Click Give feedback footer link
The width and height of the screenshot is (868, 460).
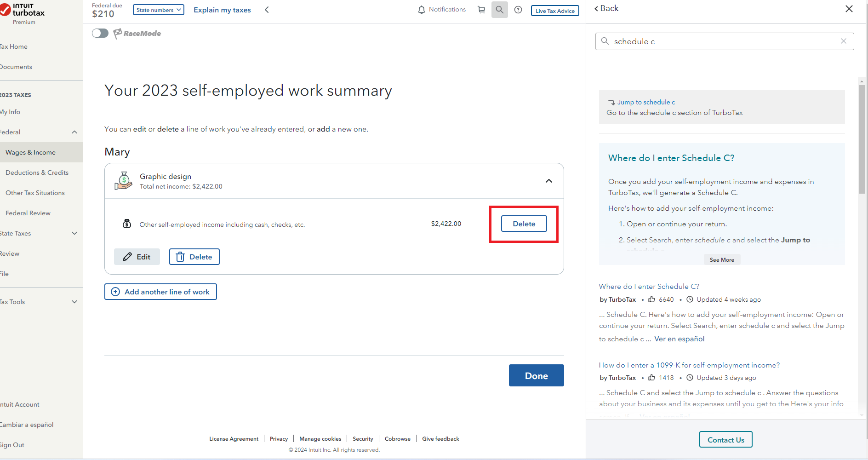coord(440,439)
